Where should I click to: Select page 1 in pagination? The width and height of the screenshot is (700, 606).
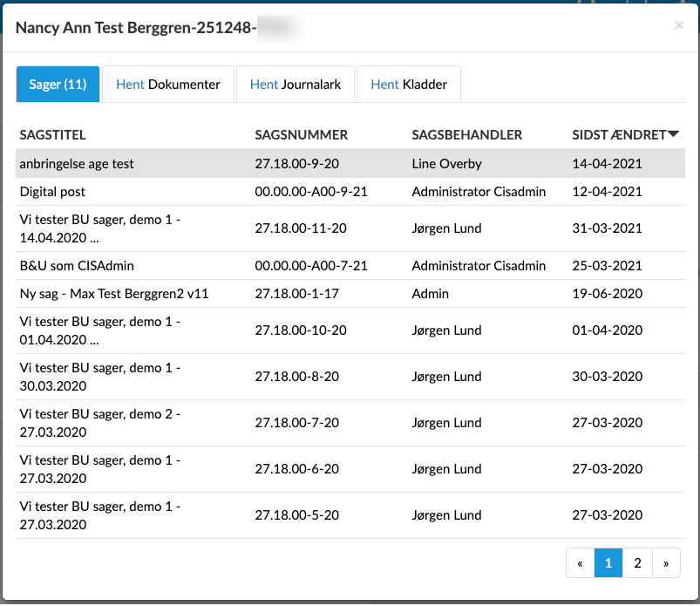coord(608,563)
